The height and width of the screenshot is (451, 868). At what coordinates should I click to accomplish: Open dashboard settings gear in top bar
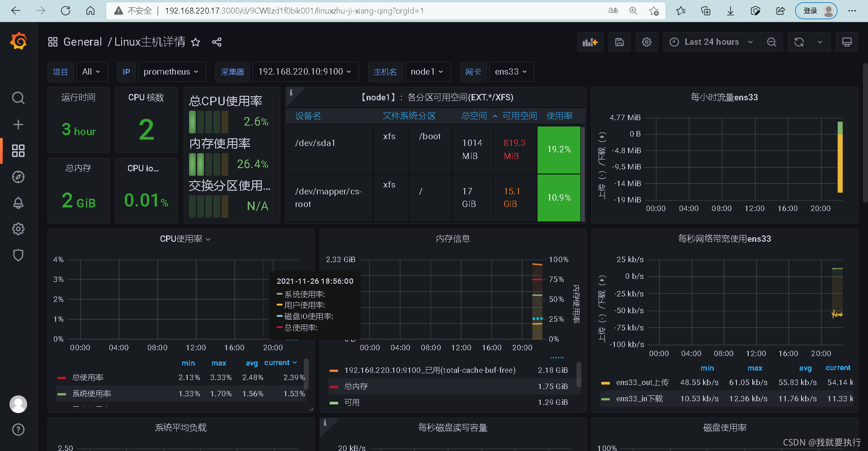click(x=646, y=42)
